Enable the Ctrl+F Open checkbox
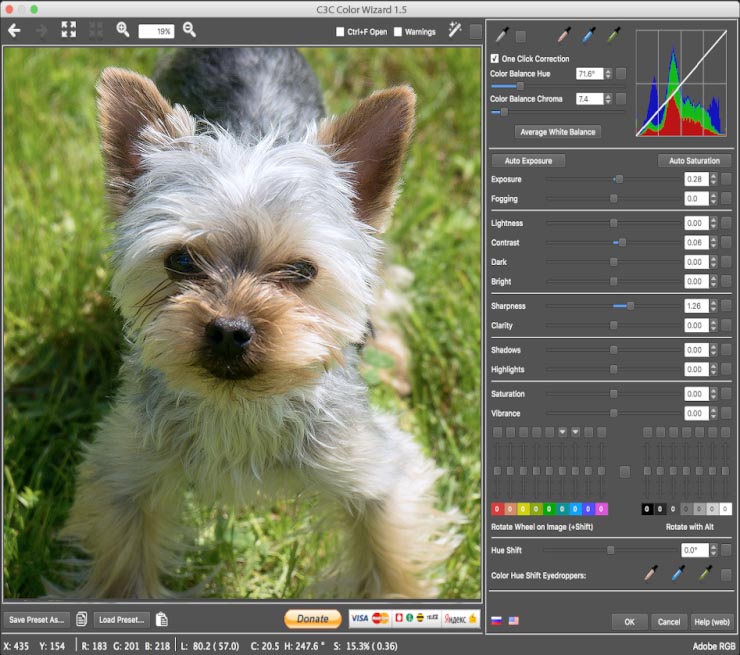740x655 pixels. pyautogui.click(x=341, y=32)
